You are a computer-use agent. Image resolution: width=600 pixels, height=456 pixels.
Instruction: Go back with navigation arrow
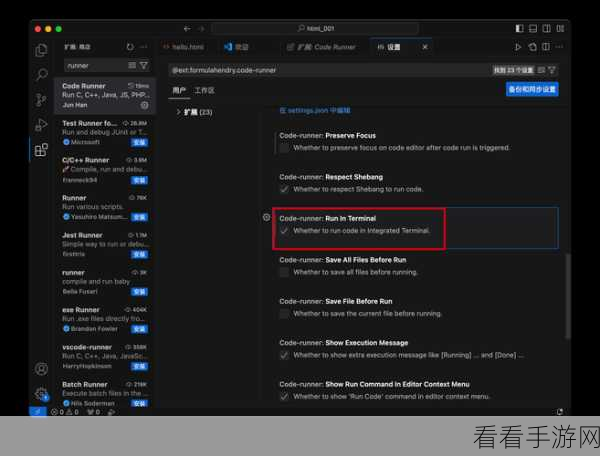click(187, 29)
